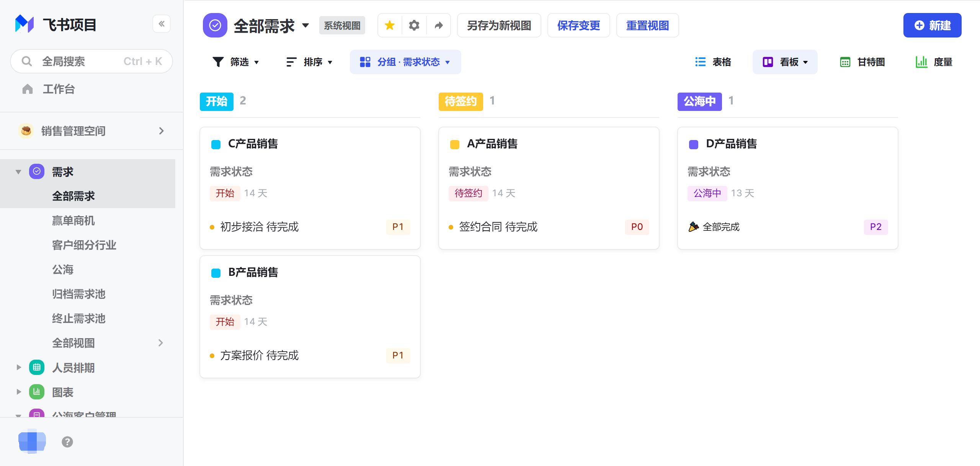Open the 筛选 filter dropdown
Screen dimensions: 980x466
(236, 62)
